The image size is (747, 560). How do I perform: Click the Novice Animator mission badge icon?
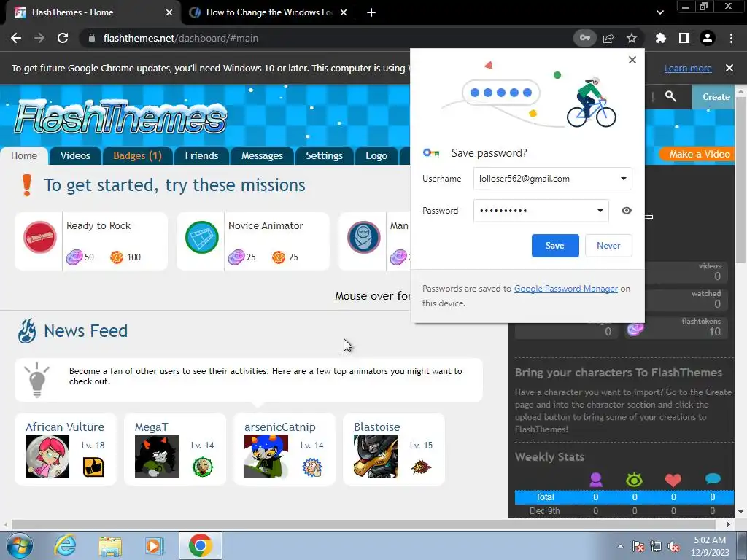click(202, 237)
